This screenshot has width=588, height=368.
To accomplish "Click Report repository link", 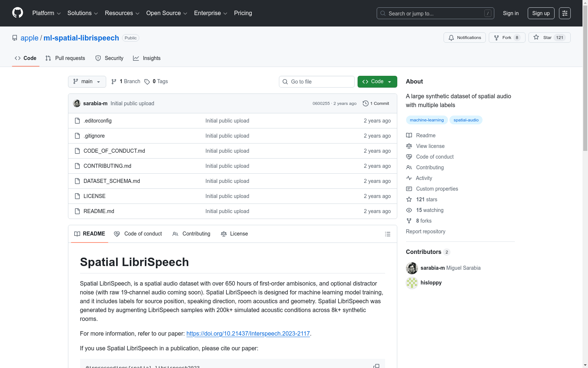I will (x=426, y=231).
